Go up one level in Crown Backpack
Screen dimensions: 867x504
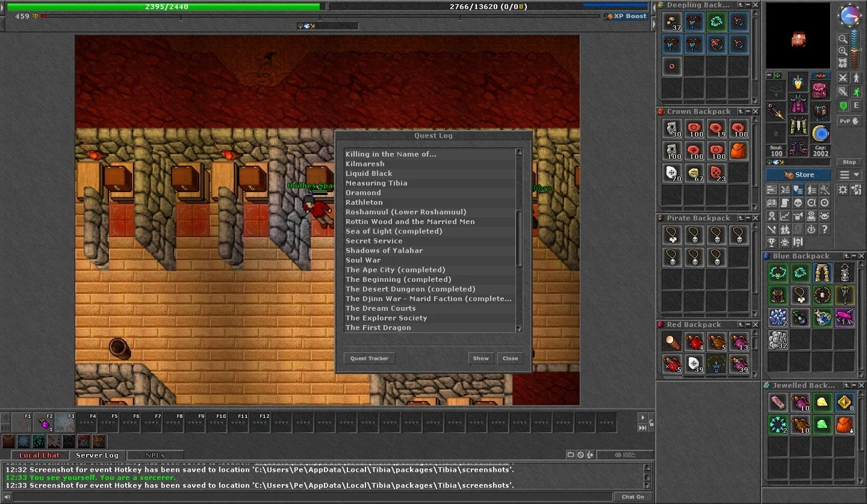741,111
